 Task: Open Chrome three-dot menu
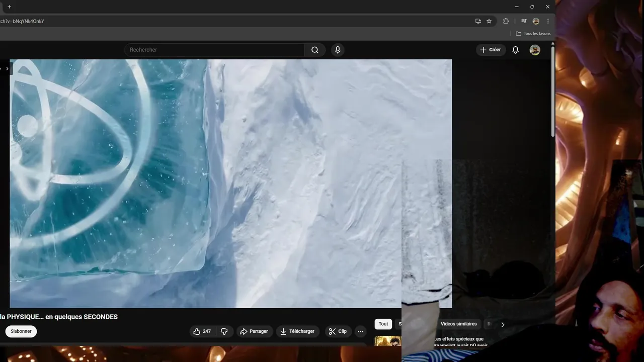(x=548, y=21)
